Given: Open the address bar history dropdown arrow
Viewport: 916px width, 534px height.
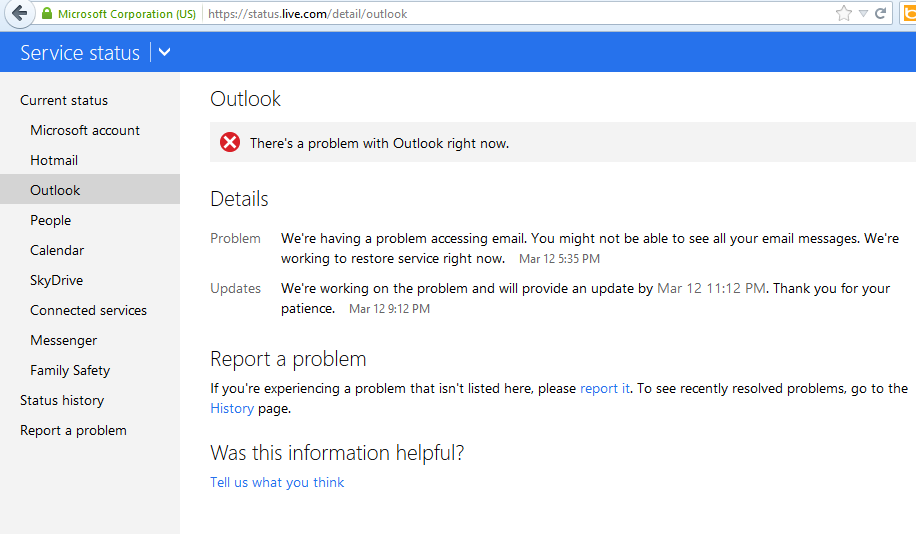Looking at the screenshot, I should tap(863, 13).
